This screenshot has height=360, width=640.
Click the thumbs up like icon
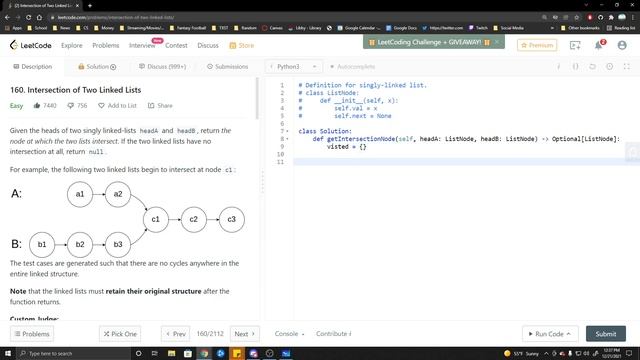(37, 106)
